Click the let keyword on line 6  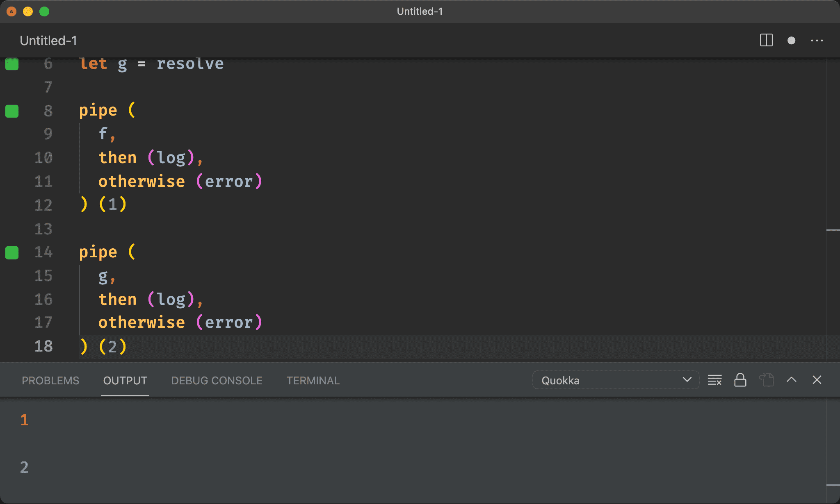(x=93, y=64)
